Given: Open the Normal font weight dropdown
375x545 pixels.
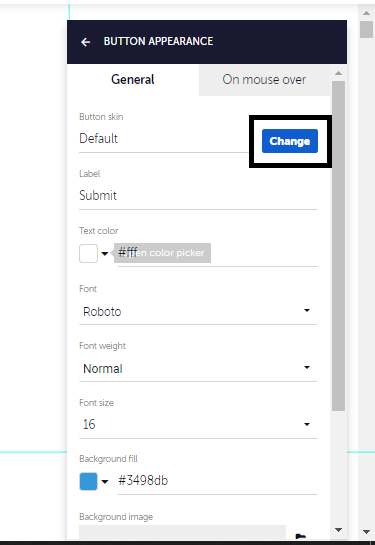Looking at the screenshot, I should (x=198, y=368).
